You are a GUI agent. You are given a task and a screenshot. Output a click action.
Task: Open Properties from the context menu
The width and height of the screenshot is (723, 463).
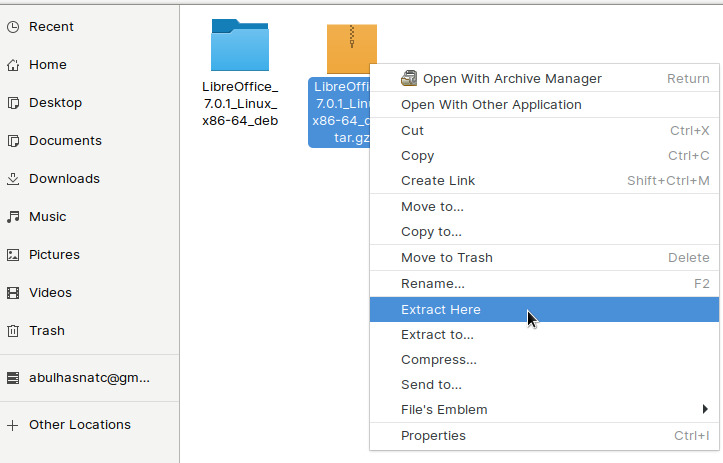click(433, 436)
